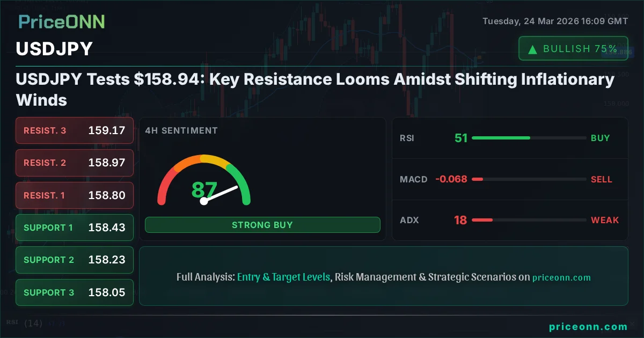Select the RSI indicator label
644x338 pixels.
click(407, 138)
